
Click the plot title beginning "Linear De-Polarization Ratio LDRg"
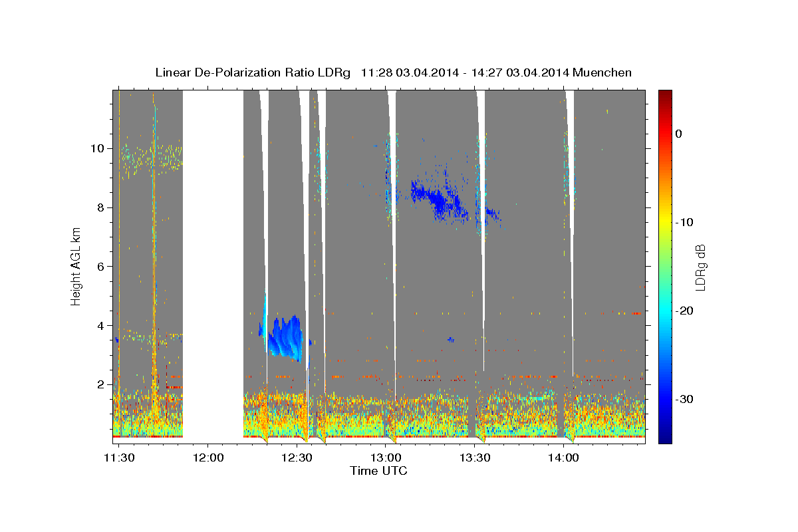pyautogui.click(x=393, y=72)
